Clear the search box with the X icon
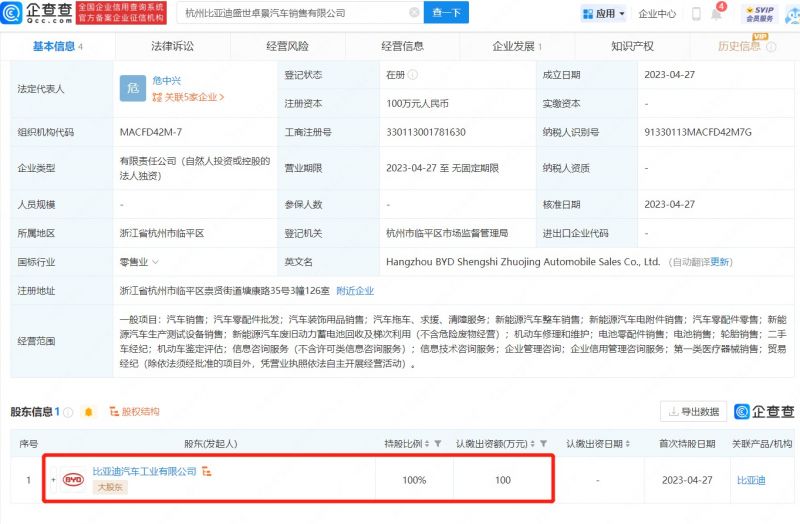This screenshot has height=524, width=800. pyautogui.click(x=415, y=12)
